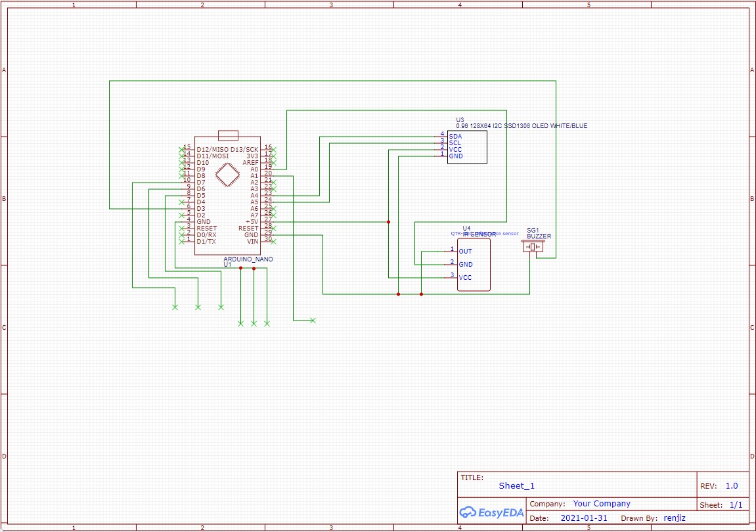This screenshot has width=756, height=532.
Task: Click the SCL pin label on the OLED
Action: 455,143
